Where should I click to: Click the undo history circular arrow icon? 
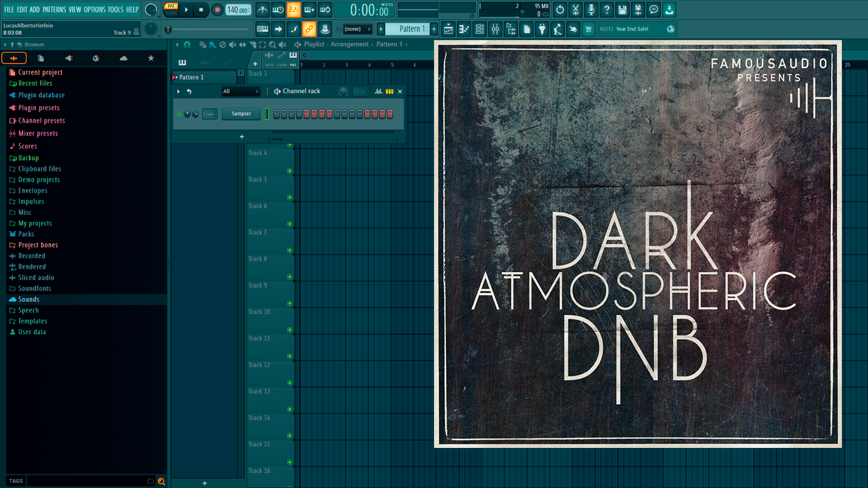pyautogui.click(x=560, y=10)
